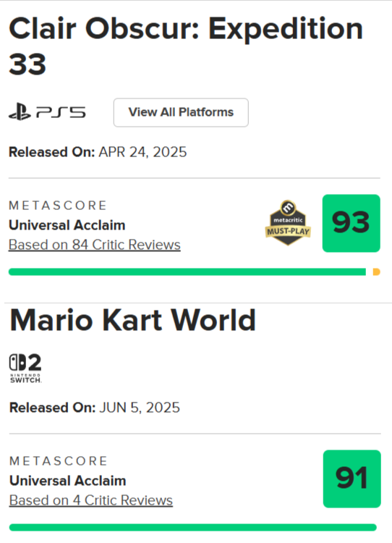Viewport: 392px width, 543px height.
Task: Click the yellow segment of the score bar
Action: click(376, 271)
